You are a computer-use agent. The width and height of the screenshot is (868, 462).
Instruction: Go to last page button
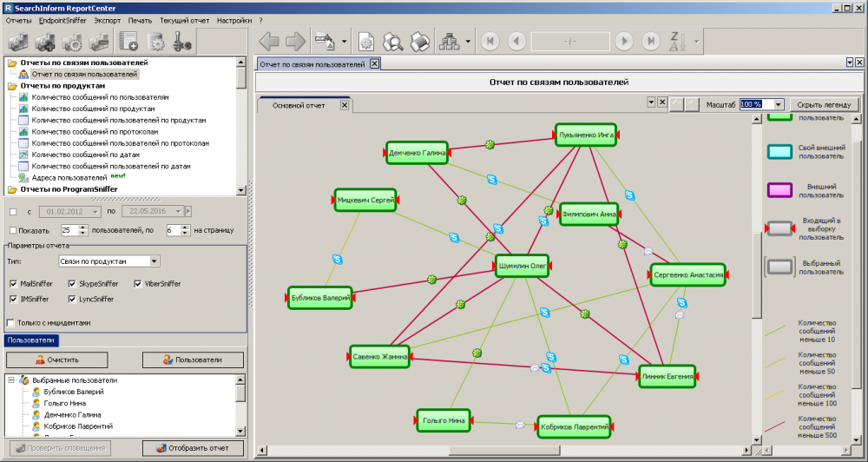point(651,42)
